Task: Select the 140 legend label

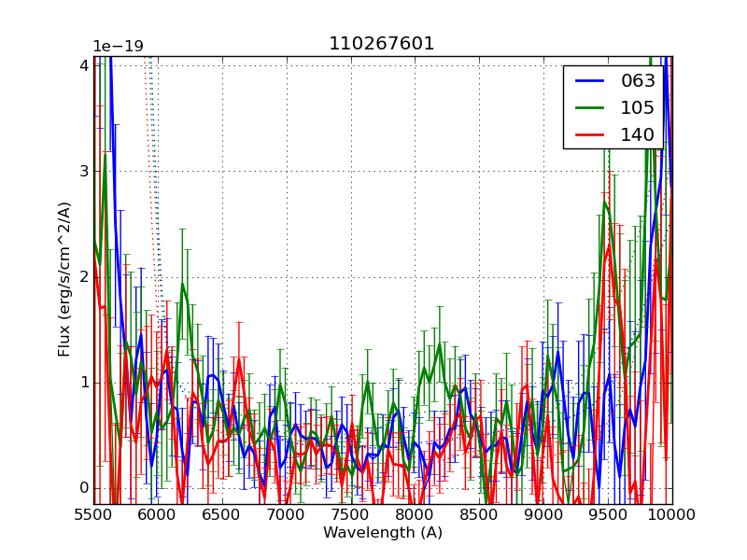Action: click(x=638, y=135)
